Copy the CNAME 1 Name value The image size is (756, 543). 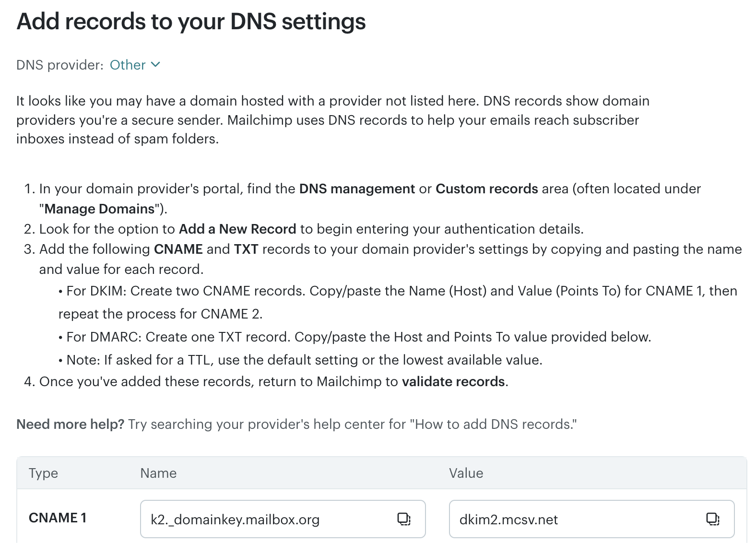(x=404, y=519)
